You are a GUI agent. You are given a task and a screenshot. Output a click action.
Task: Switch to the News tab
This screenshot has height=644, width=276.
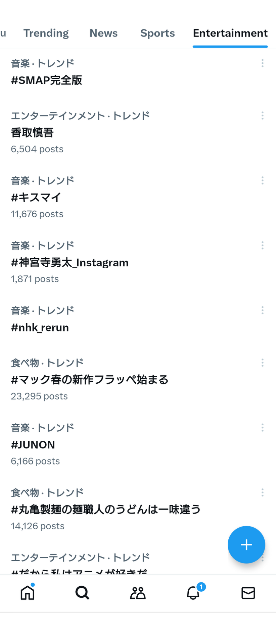tap(103, 33)
